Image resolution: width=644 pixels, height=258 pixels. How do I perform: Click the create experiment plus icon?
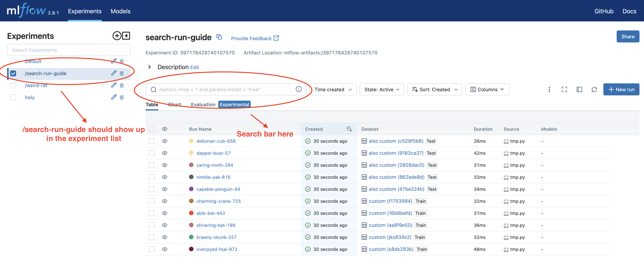tap(117, 36)
